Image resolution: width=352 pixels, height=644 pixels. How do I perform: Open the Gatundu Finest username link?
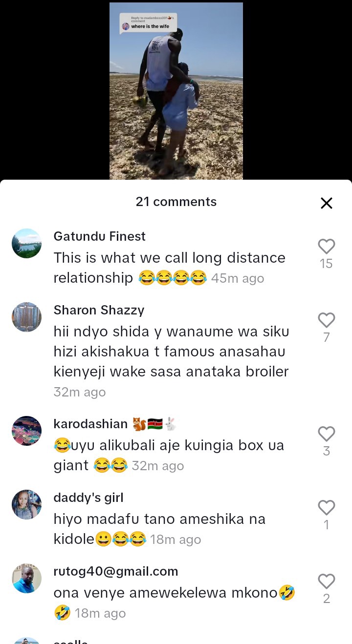click(100, 236)
